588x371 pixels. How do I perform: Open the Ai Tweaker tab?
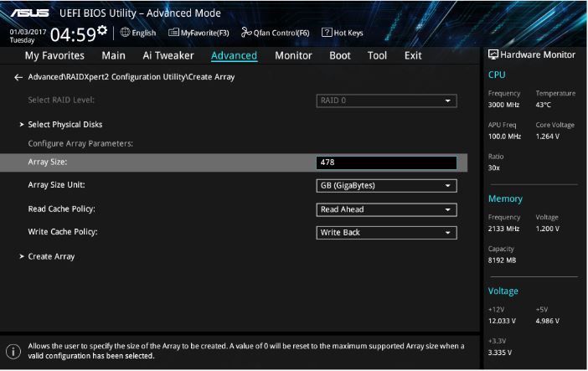pos(168,55)
